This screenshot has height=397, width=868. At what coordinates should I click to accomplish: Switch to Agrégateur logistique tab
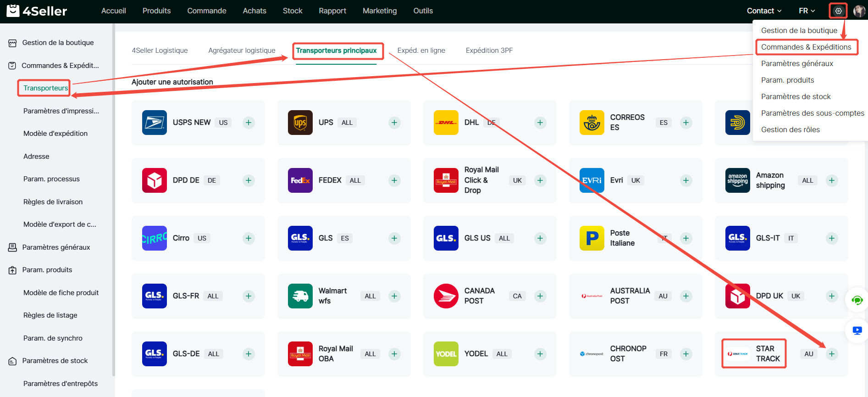tap(242, 50)
